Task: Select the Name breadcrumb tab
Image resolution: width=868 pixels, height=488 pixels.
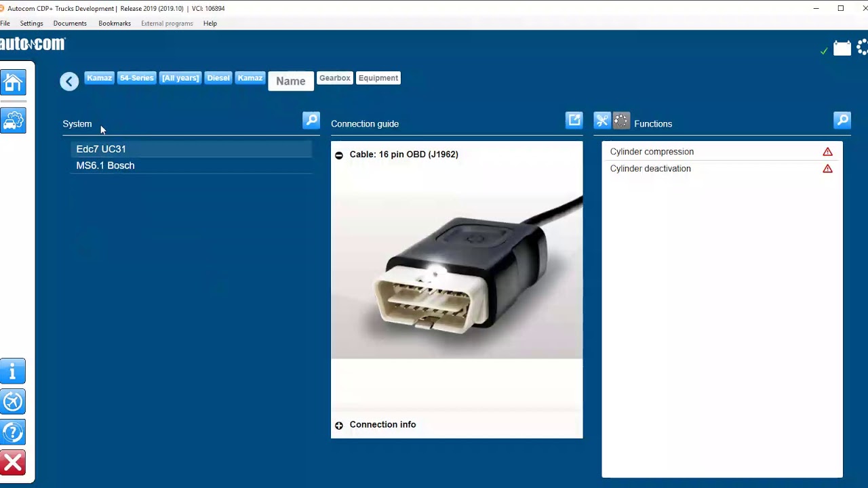Action: 291,81
